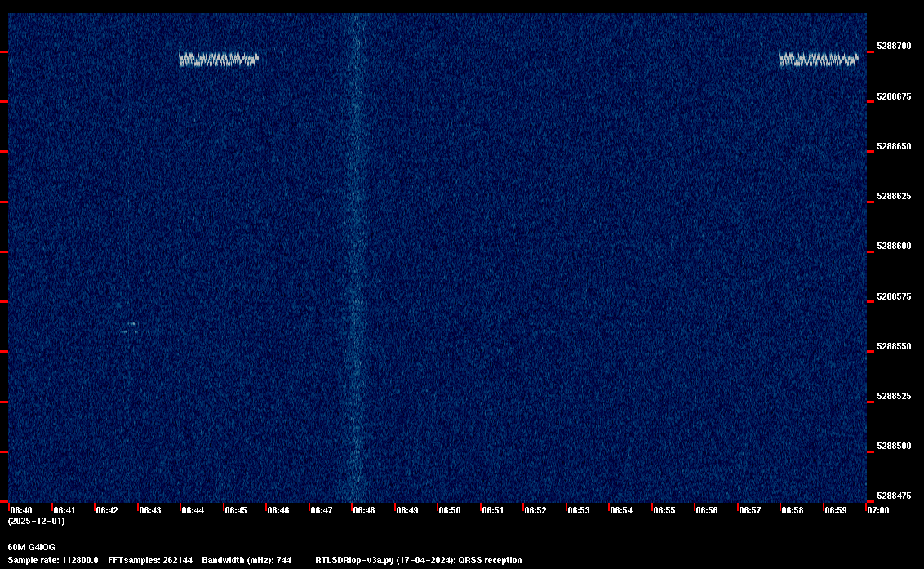The width and height of the screenshot is (924, 569).
Task: Click the 60M G4IOG station label
Action: click(31, 547)
